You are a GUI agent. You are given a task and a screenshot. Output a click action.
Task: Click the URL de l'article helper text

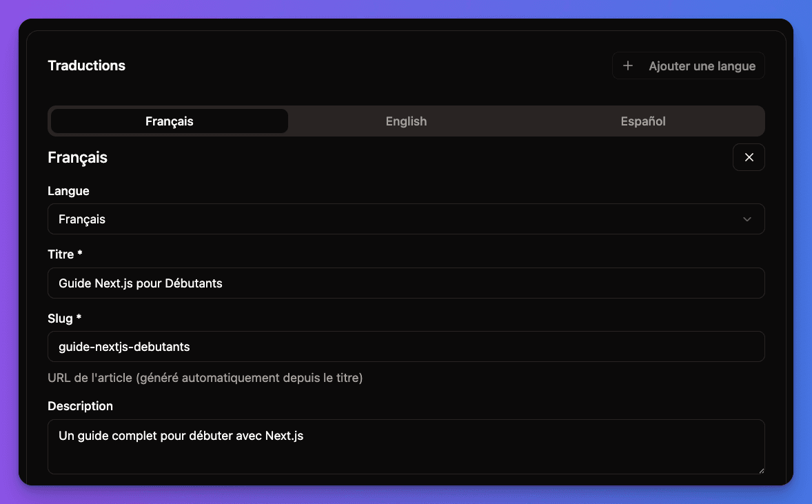(205, 377)
